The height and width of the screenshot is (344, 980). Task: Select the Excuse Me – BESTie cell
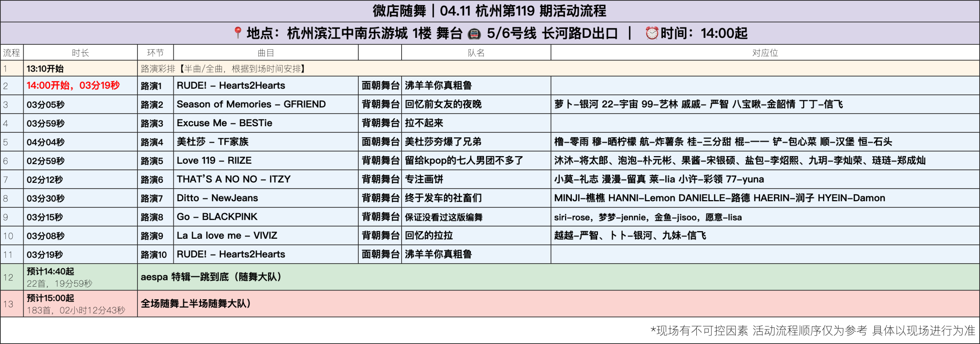click(224, 123)
